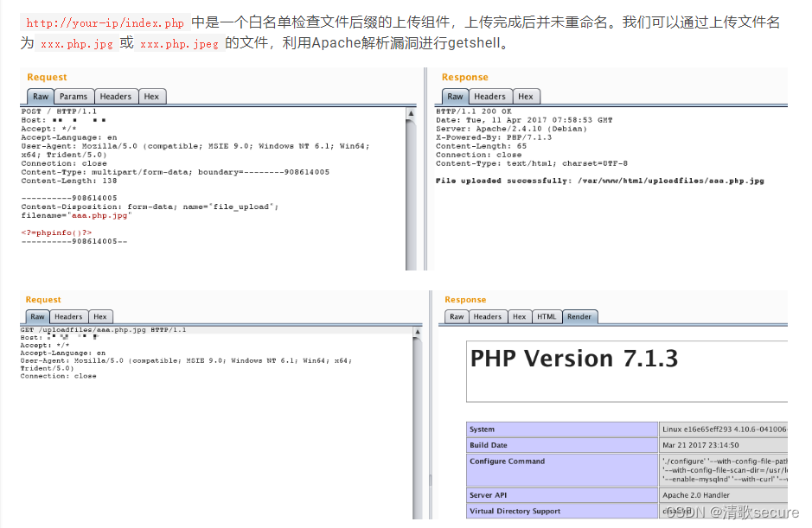Open Headers tab in top Request panel
812x528 pixels.
[x=116, y=96]
